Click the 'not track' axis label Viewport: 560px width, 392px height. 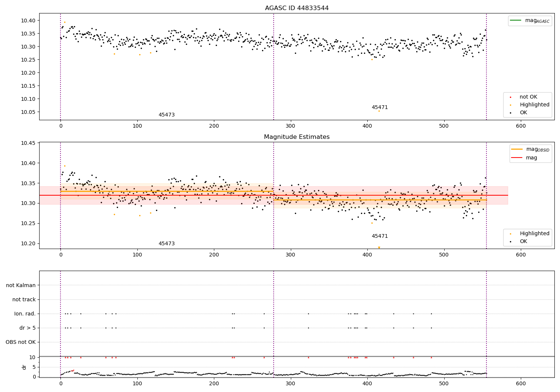coord(24,300)
